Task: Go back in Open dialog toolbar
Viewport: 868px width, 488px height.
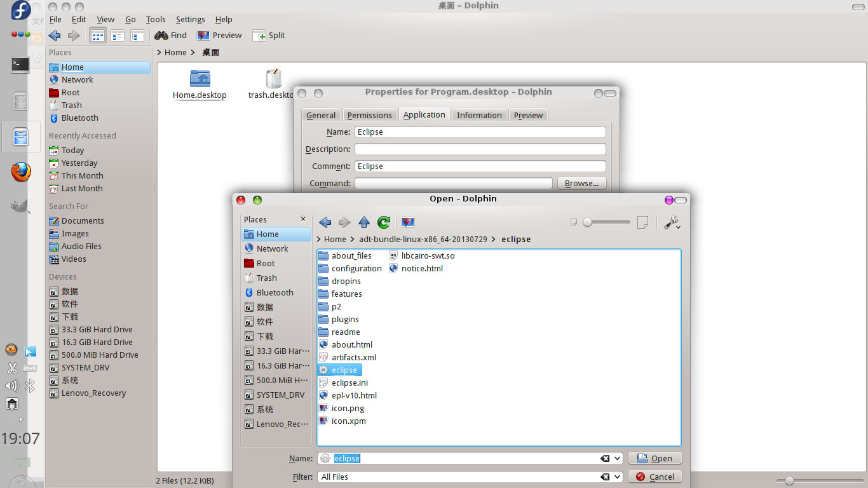Action: (325, 222)
